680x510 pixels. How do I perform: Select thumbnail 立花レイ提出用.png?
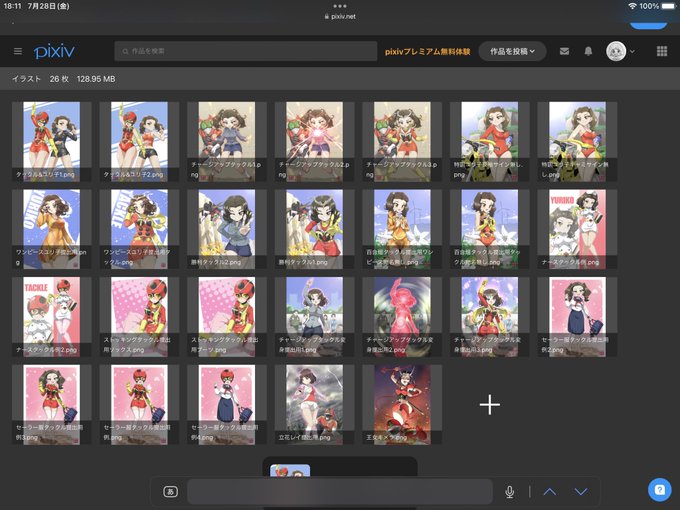[x=314, y=404]
